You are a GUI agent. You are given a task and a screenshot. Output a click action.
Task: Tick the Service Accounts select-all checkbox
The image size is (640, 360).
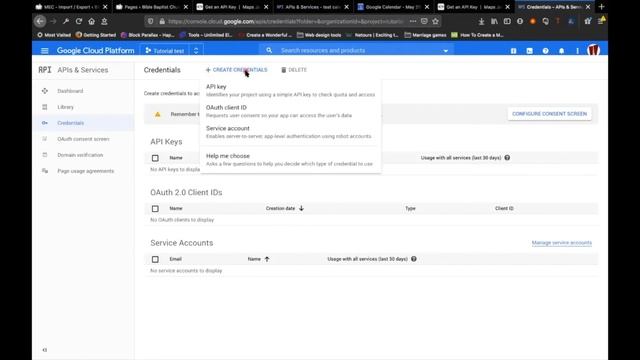click(x=155, y=259)
